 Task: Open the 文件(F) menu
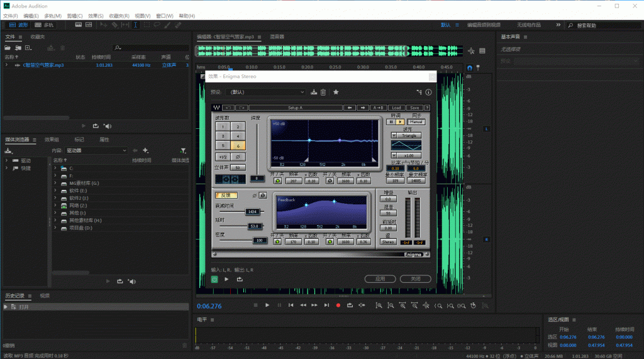click(x=10, y=16)
